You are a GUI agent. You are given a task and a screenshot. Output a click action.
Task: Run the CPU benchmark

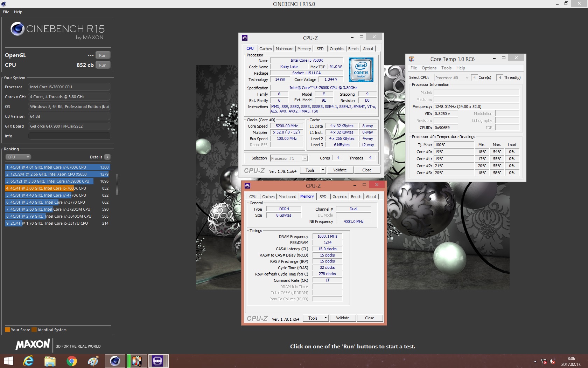103,65
